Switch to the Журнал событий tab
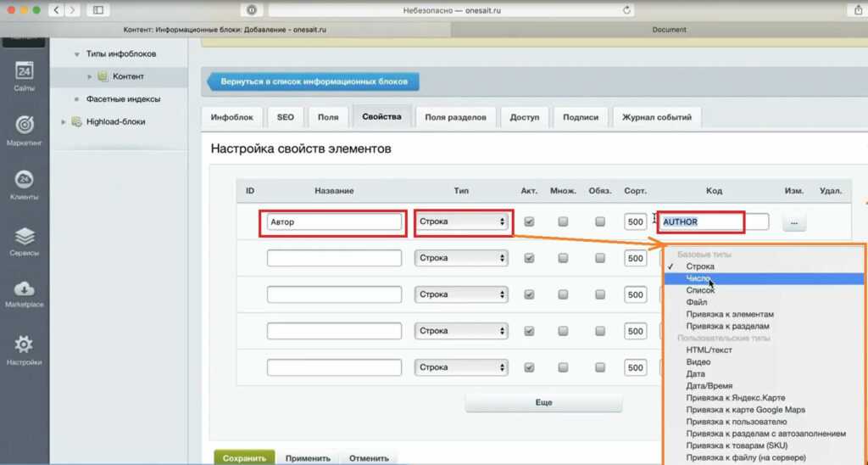Screen dimensions: 868x465 (x=657, y=117)
